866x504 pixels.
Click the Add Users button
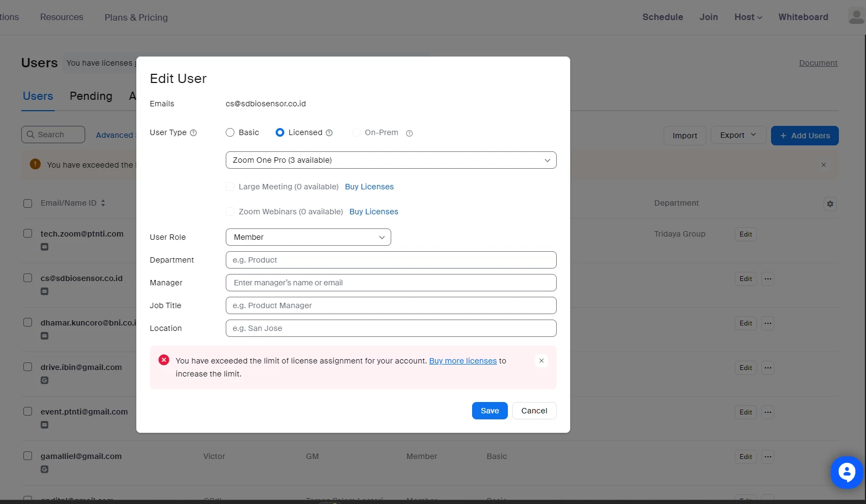pyautogui.click(x=805, y=136)
